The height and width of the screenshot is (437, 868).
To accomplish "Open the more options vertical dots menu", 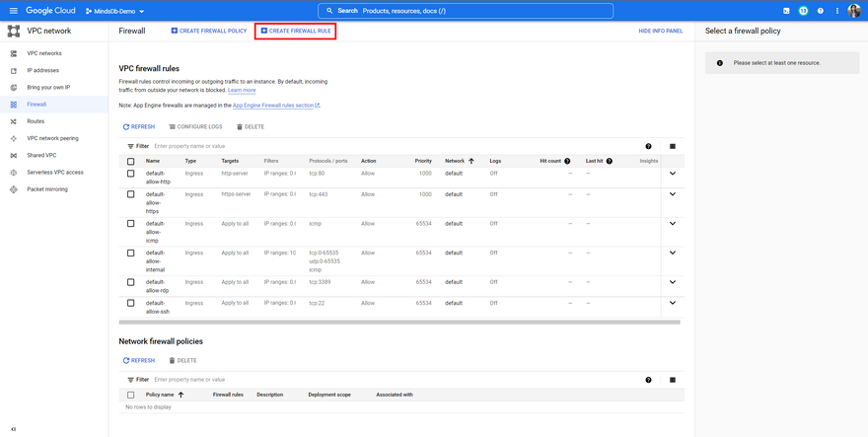I will point(837,11).
